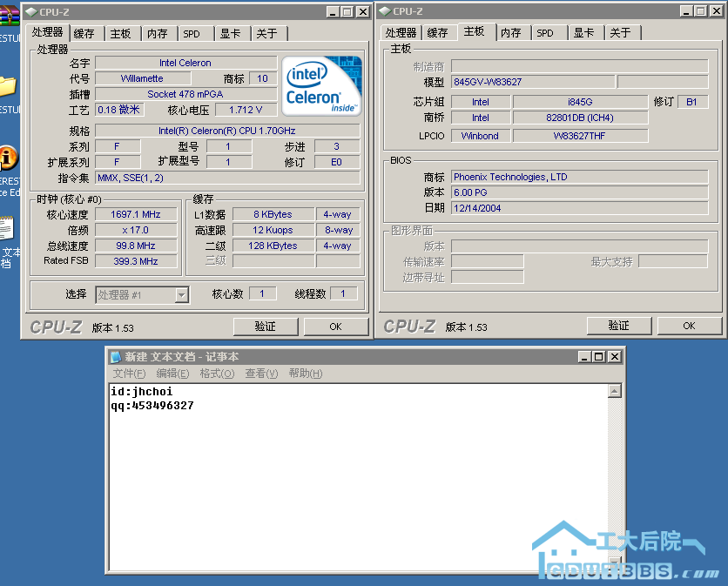The width and height of the screenshot is (728, 586).
Task: Open the 查看(V) menu in Notepad
Action: tap(261, 374)
